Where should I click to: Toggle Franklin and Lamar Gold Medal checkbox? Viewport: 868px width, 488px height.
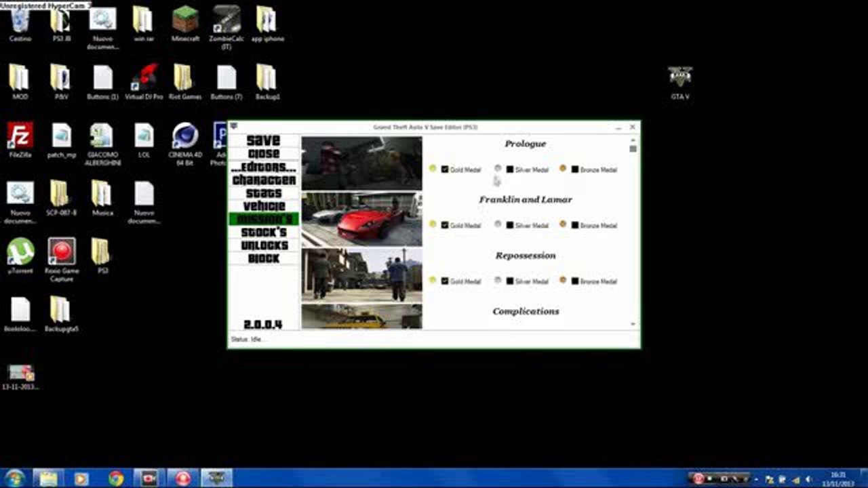click(445, 225)
